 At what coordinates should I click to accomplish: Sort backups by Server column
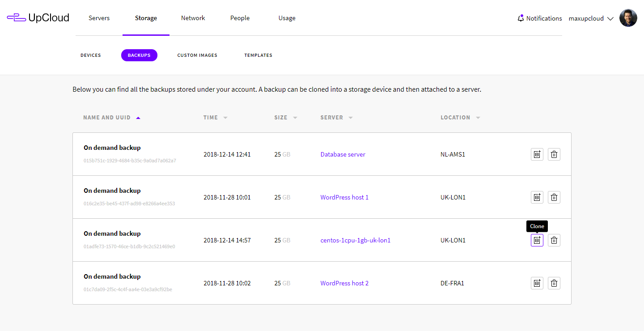[337, 118]
